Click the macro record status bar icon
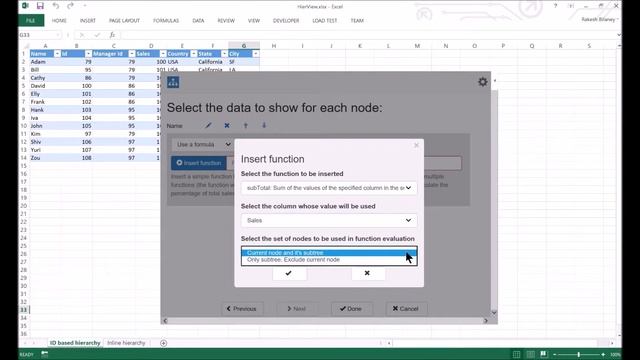 coord(44,354)
